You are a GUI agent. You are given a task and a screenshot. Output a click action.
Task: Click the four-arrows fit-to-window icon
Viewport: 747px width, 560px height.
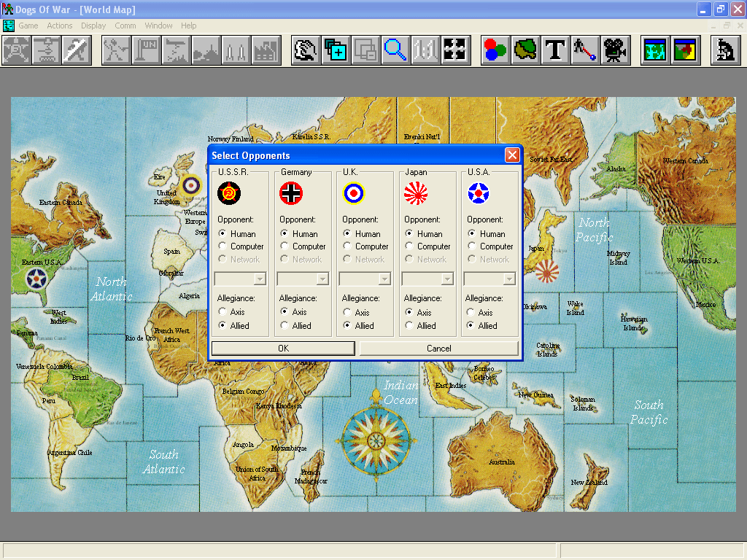tap(455, 50)
